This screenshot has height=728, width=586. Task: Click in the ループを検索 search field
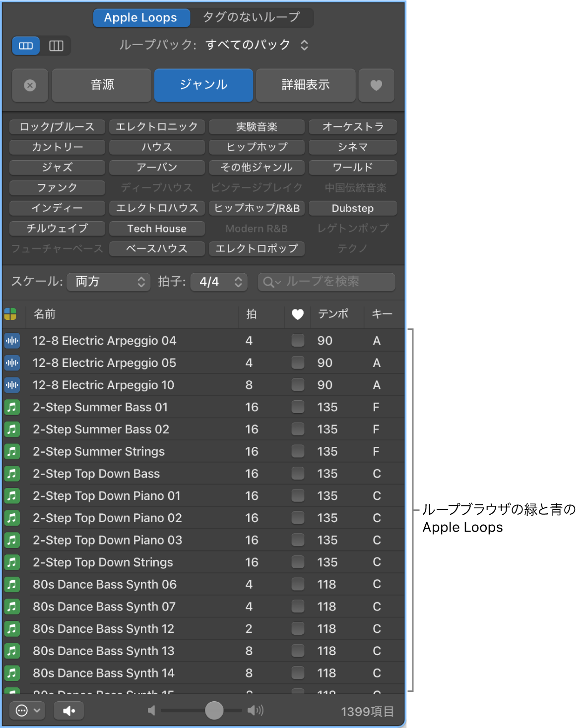[x=326, y=282]
